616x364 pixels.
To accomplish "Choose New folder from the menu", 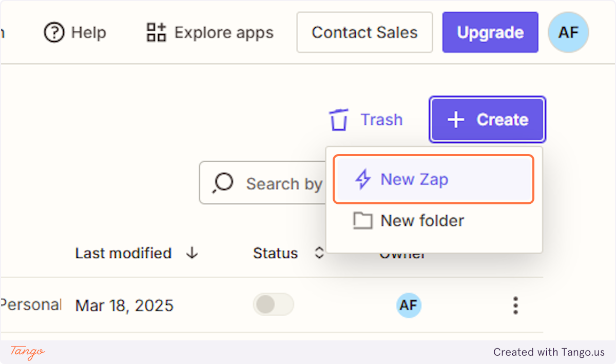I will pos(421,221).
